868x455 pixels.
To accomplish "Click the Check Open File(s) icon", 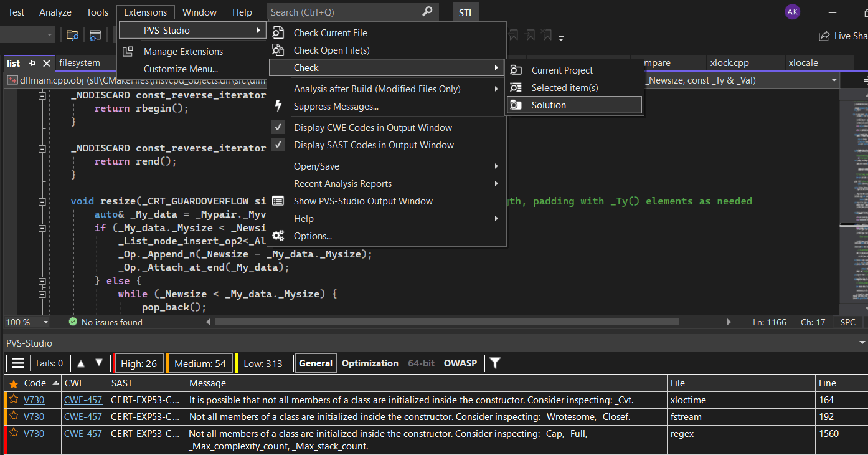I will click(x=278, y=50).
